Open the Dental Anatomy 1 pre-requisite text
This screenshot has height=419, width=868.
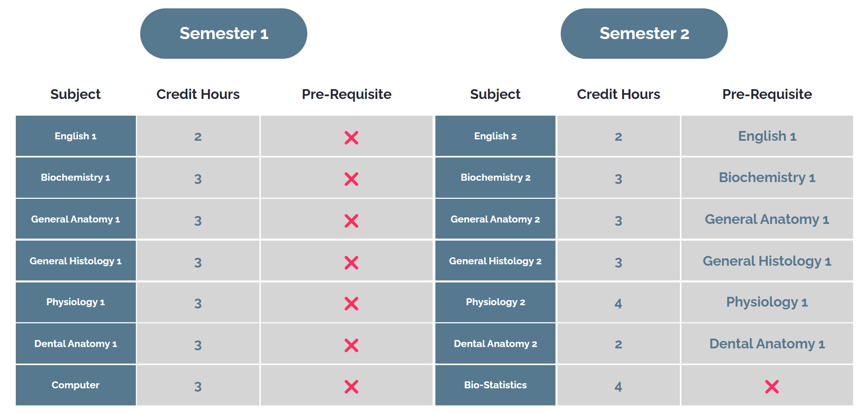pos(767,344)
